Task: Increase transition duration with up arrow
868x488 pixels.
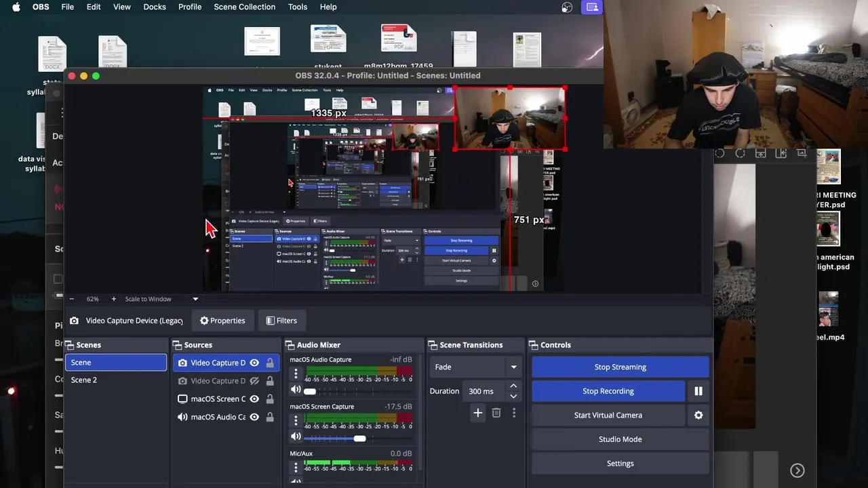Action: 513,386
